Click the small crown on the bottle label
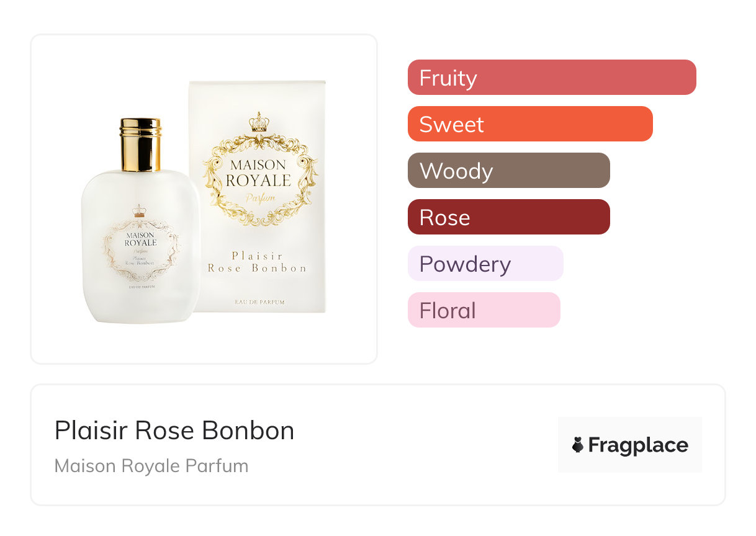 pos(139,211)
